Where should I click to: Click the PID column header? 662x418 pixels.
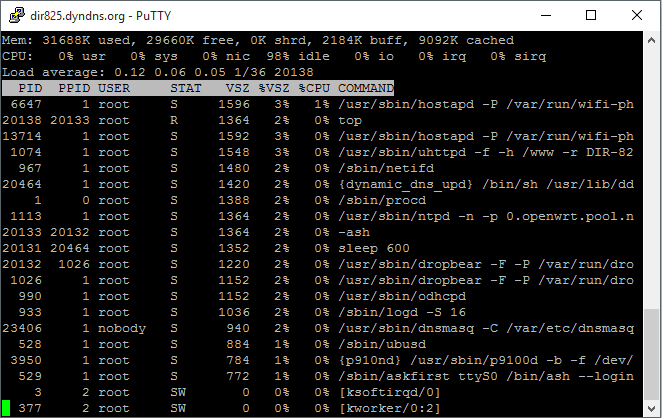[x=30, y=88]
